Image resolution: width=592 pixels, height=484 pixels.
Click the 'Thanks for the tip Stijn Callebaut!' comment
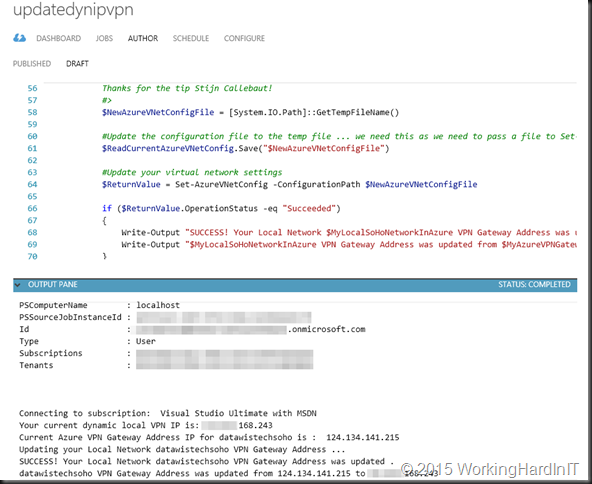pyautogui.click(x=187, y=88)
